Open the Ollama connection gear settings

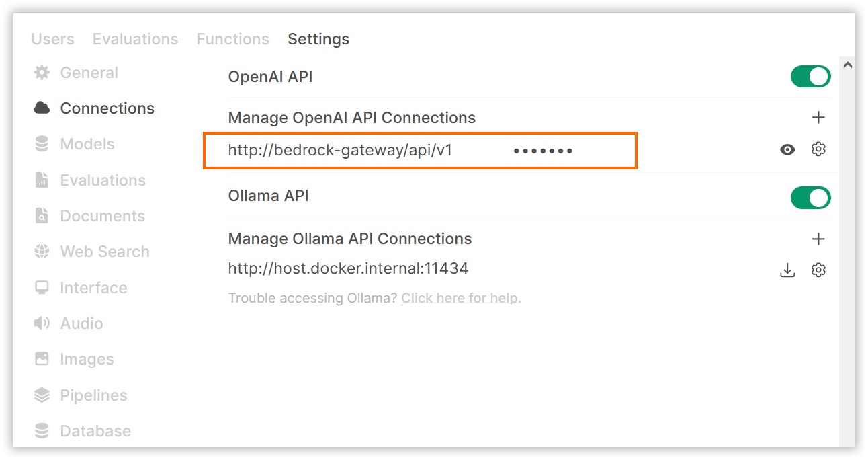click(x=818, y=270)
